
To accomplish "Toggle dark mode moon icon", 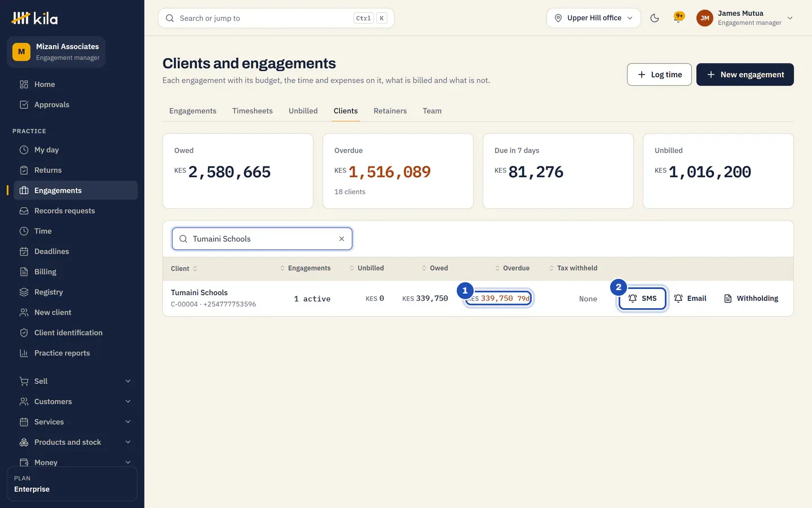I will [655, 18].
